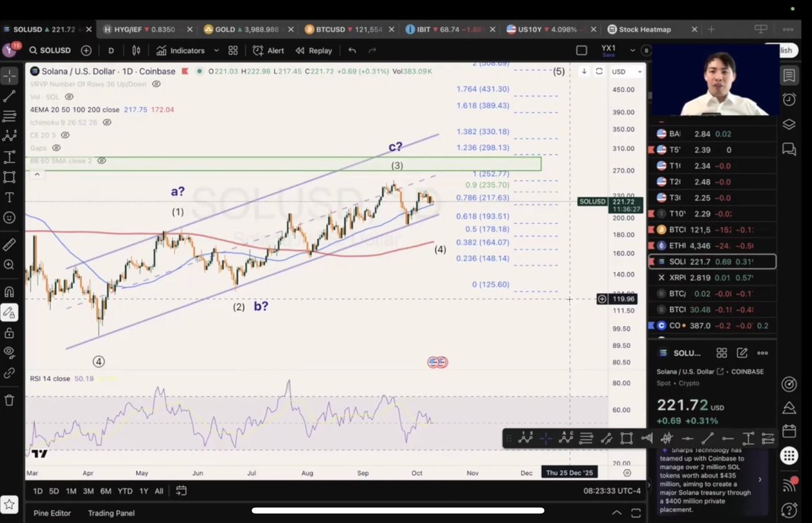
Task: Click the link drawings chain icon
Action: point(9,373)
